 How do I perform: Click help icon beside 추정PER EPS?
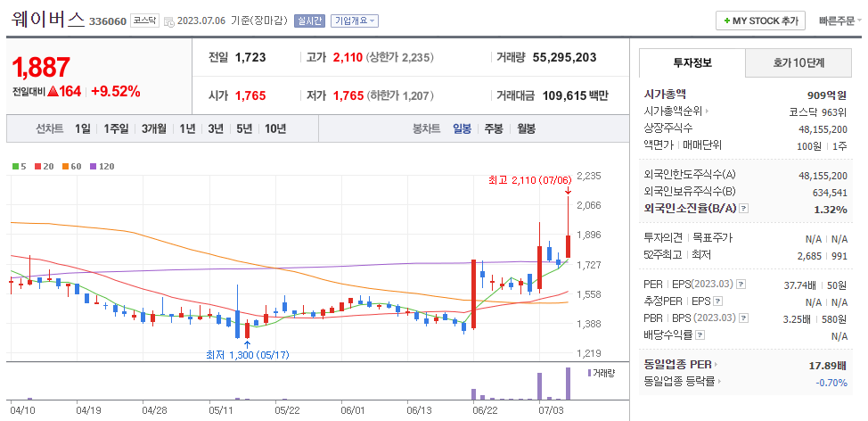[x=718, y=301]
